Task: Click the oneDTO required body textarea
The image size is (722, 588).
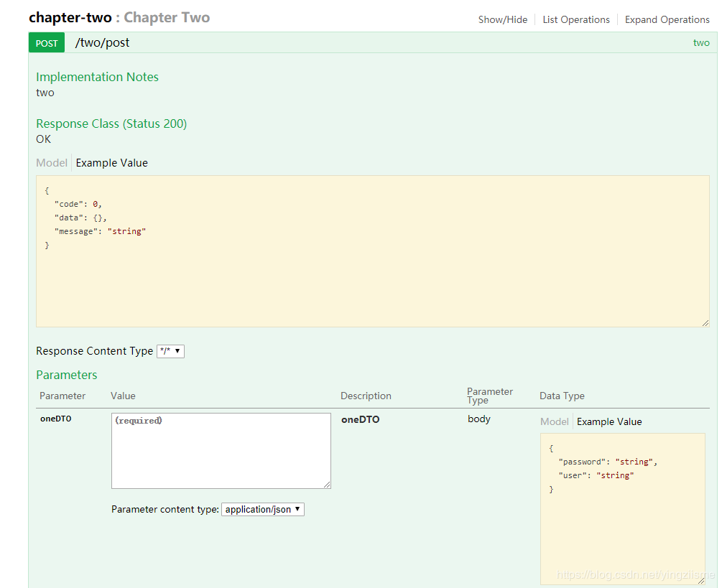Action: [221, 450]
